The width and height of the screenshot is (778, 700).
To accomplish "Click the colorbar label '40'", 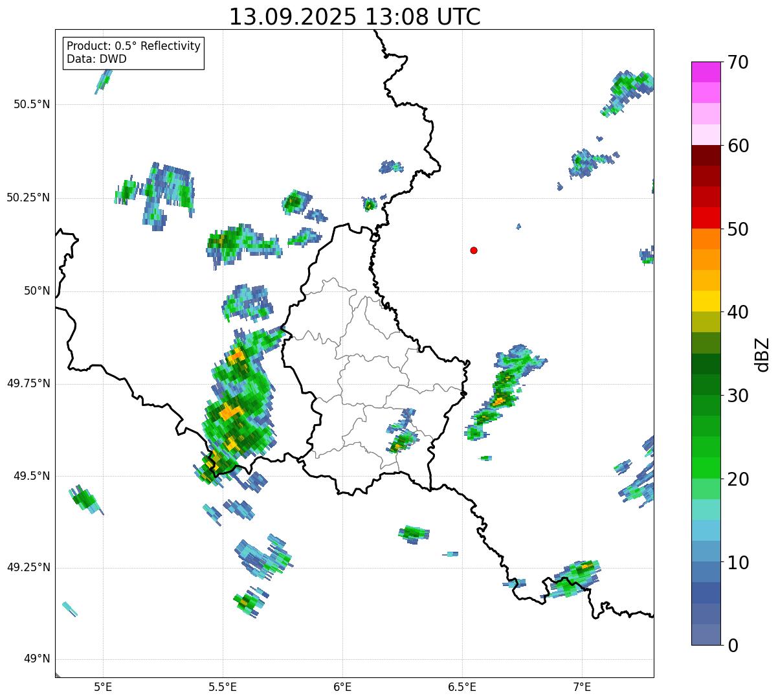I will coord(738,312).
